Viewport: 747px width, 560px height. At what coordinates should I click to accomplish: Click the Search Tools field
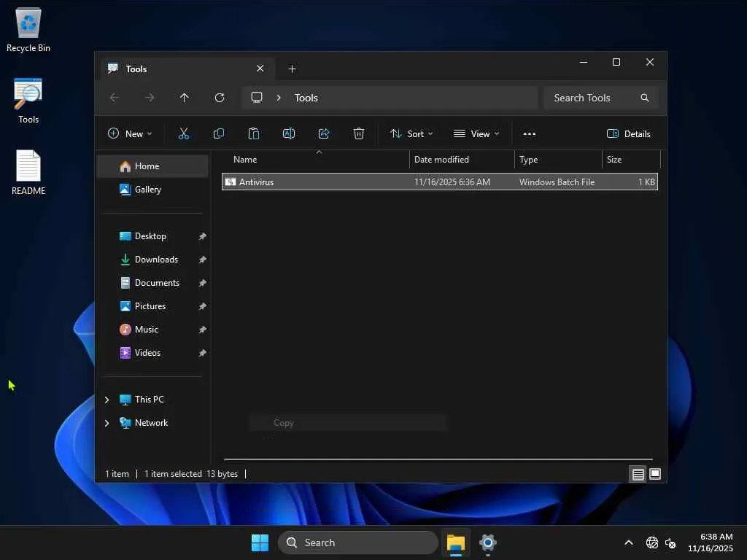click(601, 98)
